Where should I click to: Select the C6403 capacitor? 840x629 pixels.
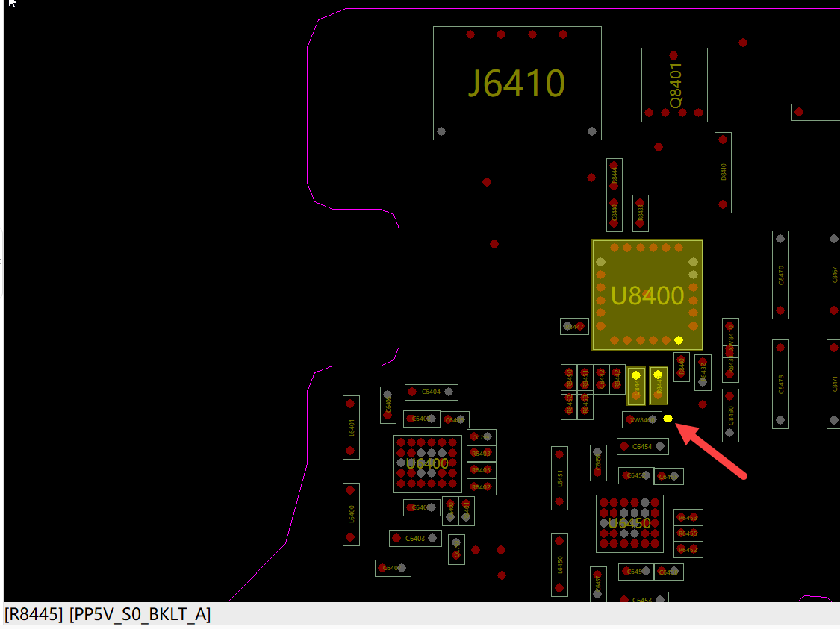point(415,538)
